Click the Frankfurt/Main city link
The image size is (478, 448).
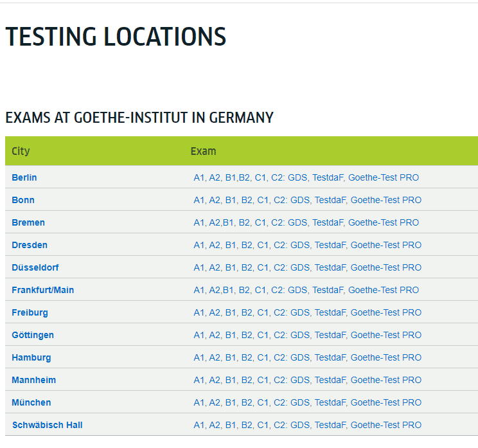click(x=42, y=290)
